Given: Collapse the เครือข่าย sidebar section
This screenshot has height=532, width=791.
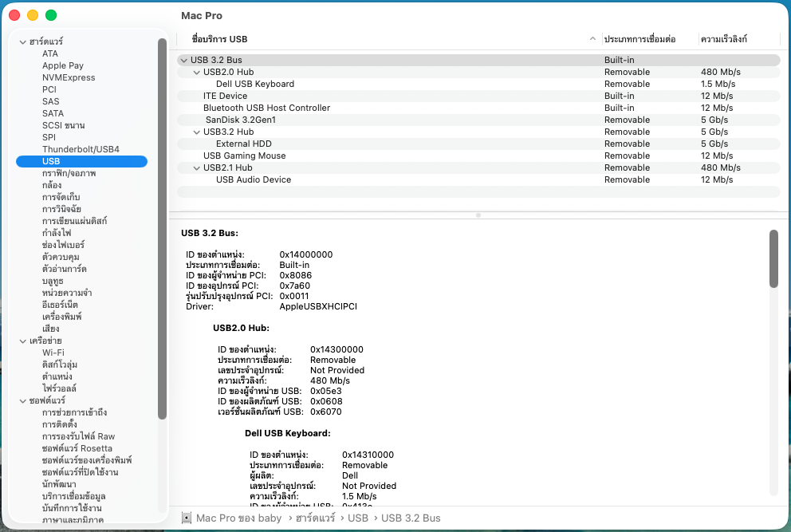Looking at the screenshot, I should [x=22, y=341].
